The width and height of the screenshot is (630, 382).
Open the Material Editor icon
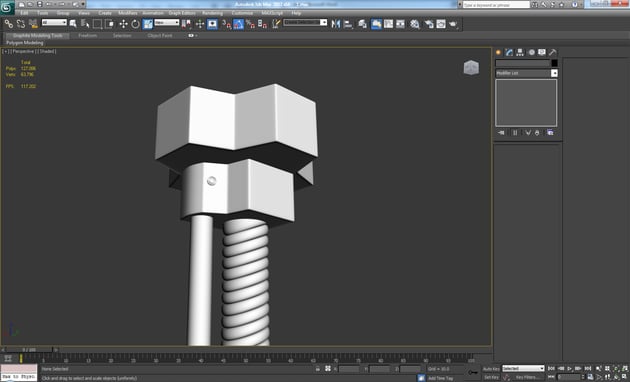point(415,24)
